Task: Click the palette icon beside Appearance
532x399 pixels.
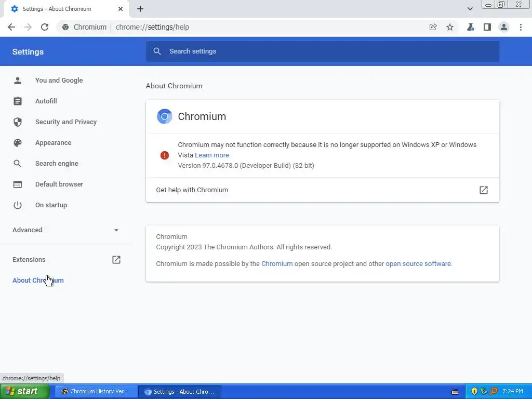Action: tap(18, 143)
